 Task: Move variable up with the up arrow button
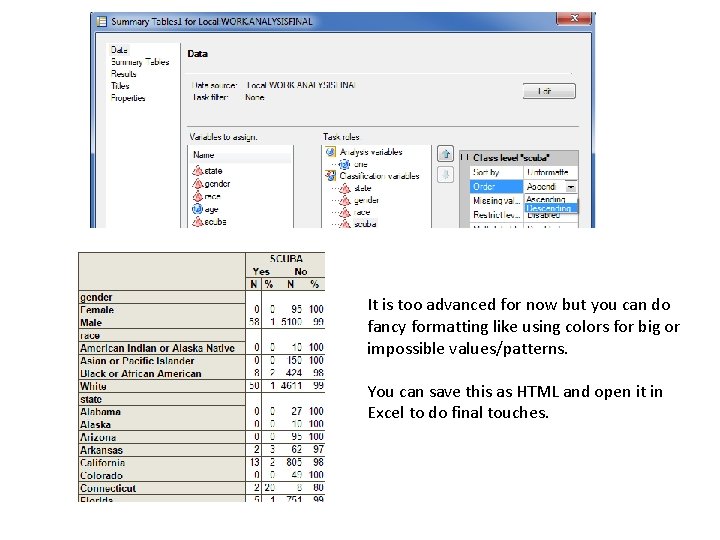click(445, 154)
